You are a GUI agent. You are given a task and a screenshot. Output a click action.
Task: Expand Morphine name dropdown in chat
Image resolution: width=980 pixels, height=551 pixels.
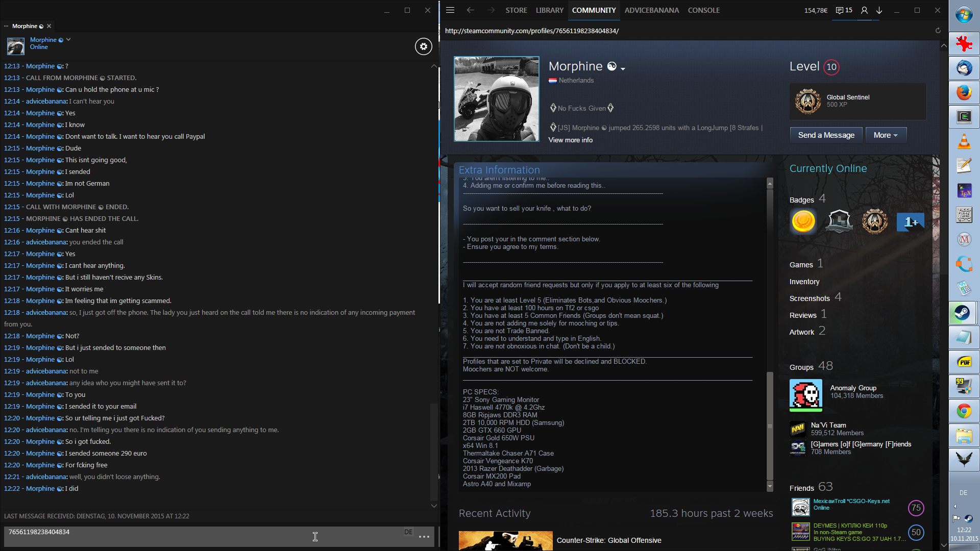coord(68,39)
